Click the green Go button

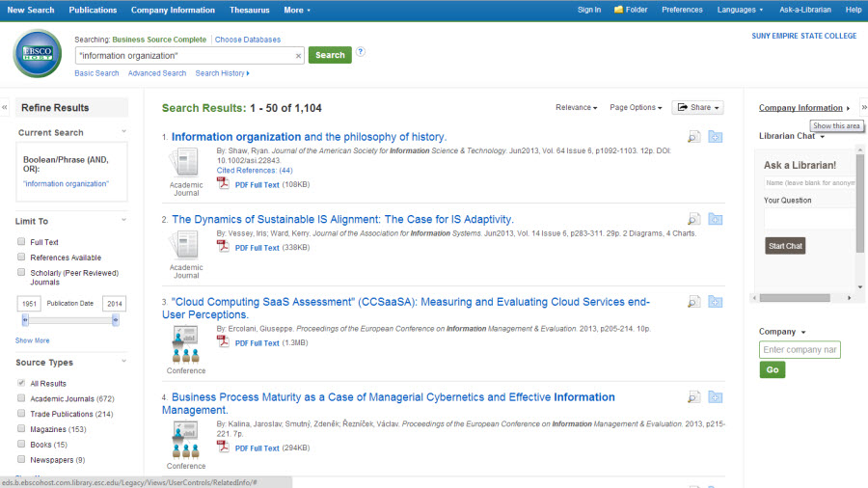pos(773,369)
